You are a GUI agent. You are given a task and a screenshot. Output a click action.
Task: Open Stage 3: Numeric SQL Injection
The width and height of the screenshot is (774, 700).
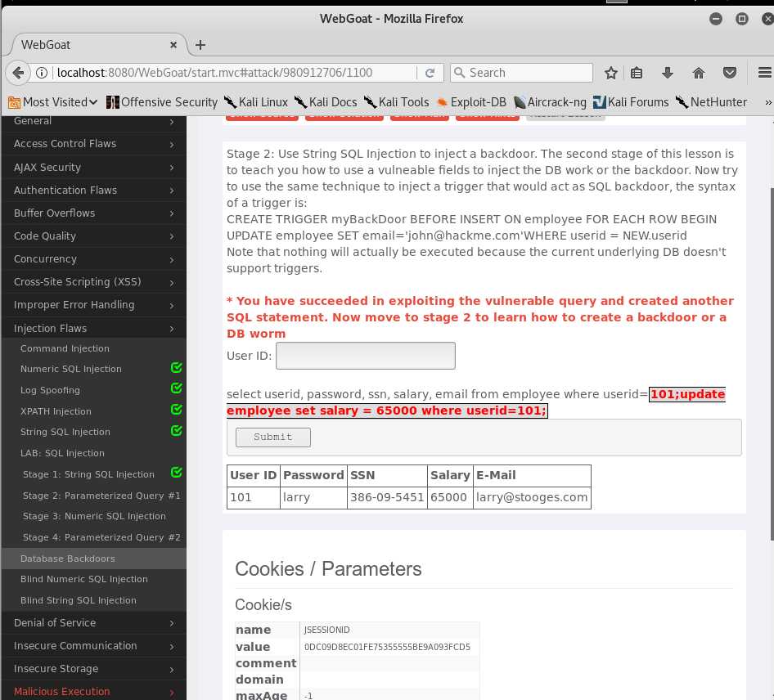94,516
